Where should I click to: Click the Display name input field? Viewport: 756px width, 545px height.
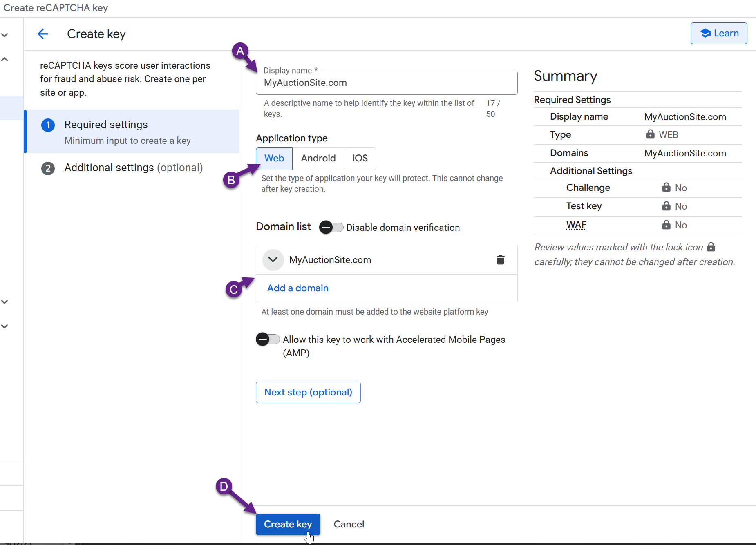click(387, 83)
